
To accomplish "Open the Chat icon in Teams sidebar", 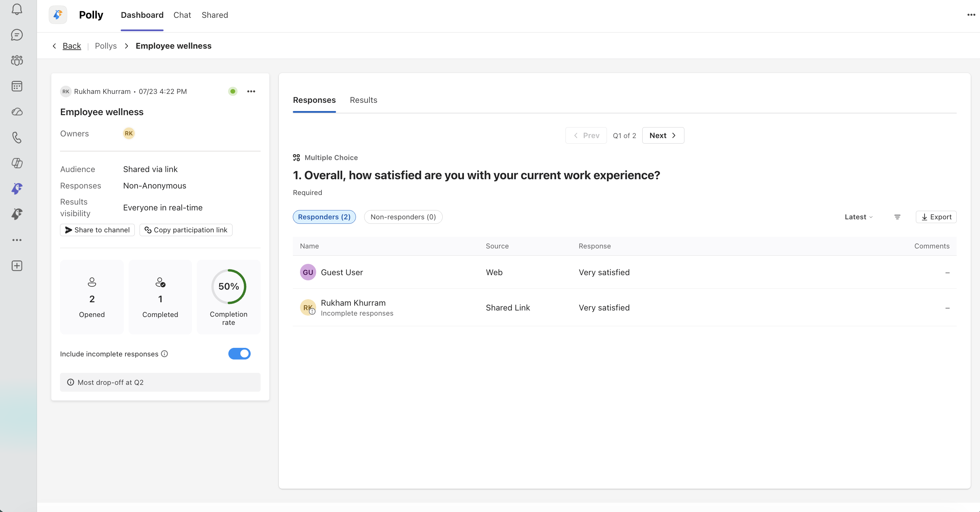I will (x=17, y=35).
